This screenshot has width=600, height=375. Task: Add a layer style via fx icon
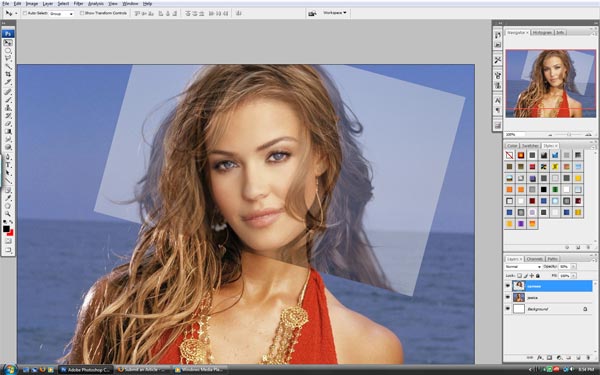[540, 358]
